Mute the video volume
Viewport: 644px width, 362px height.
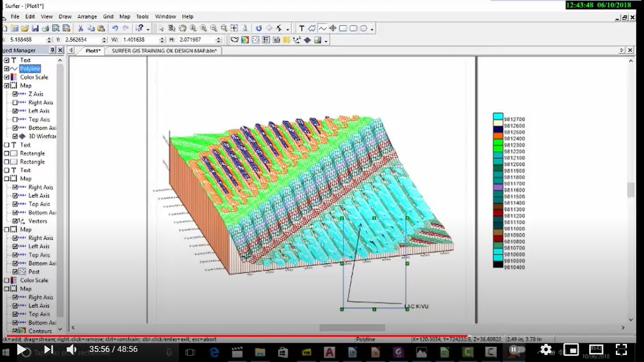[71, 349]
